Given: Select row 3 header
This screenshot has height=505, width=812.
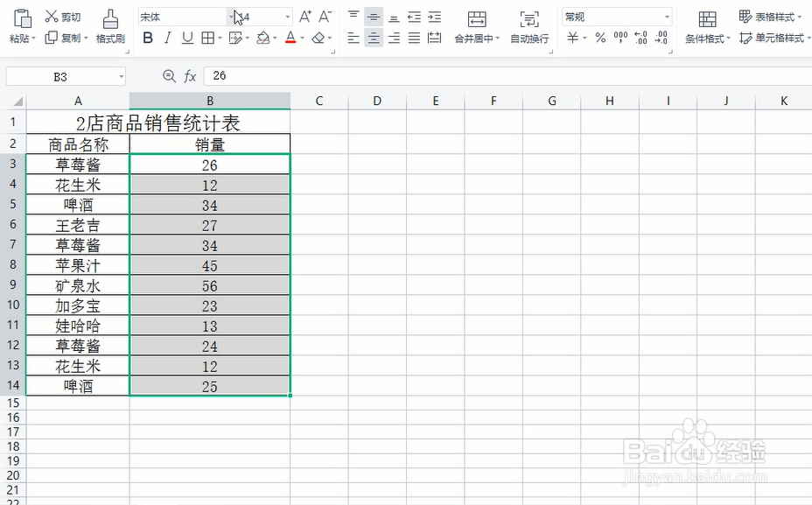Looking at the screenshot, I should coord(13,164).
